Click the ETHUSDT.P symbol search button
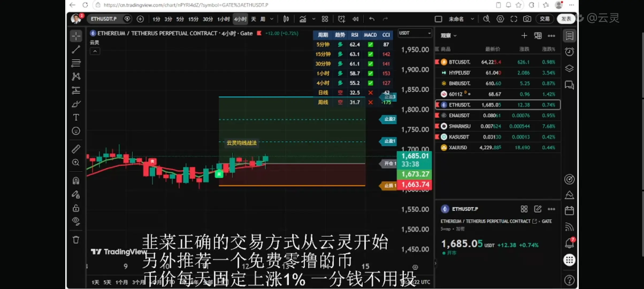The width and height of the screenshot is (644, 289). 103,19
